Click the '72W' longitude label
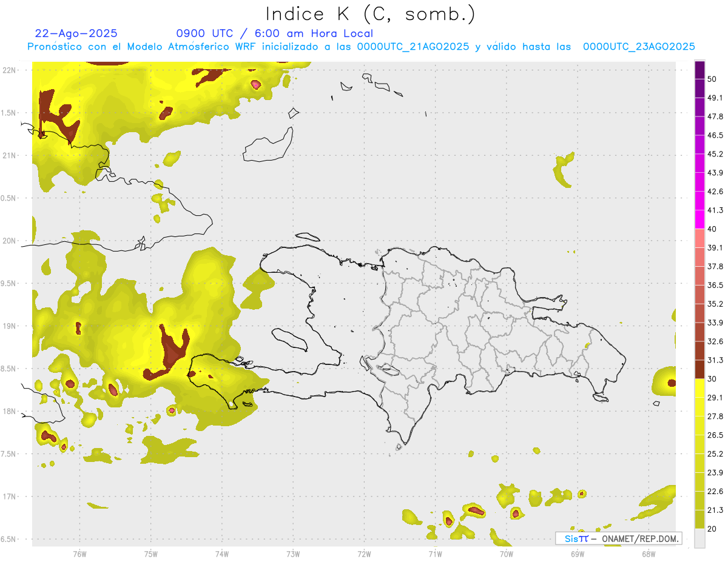Image resolution: width=728 pixels, height=562 pixels. point(364,554)
